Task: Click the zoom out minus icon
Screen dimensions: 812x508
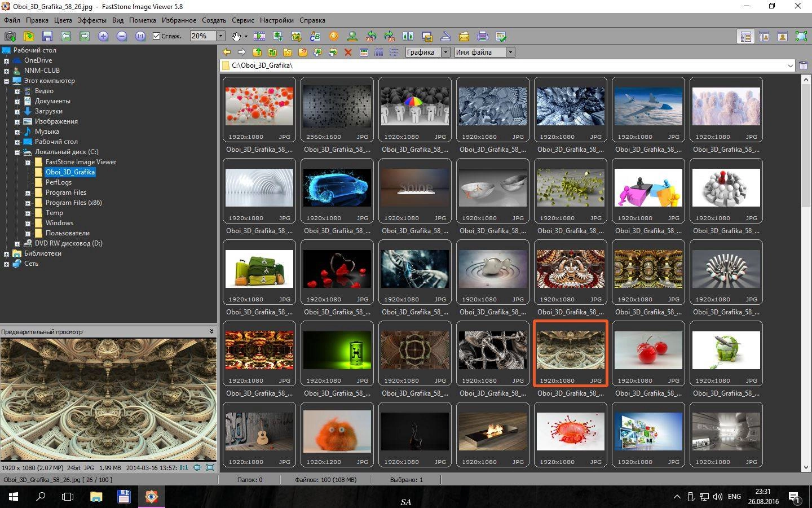Action: [122, 36]
